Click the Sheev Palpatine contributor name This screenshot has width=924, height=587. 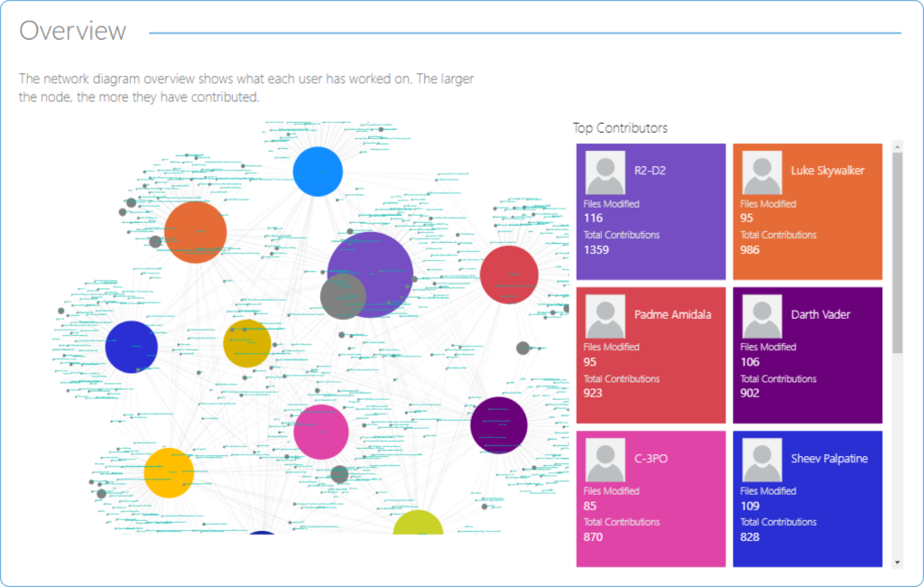pos(829,459)
